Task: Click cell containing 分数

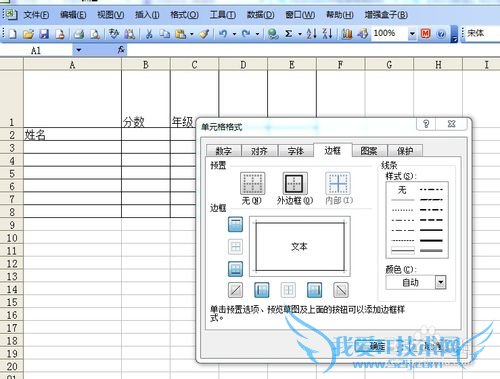Action: pos(146,99)
